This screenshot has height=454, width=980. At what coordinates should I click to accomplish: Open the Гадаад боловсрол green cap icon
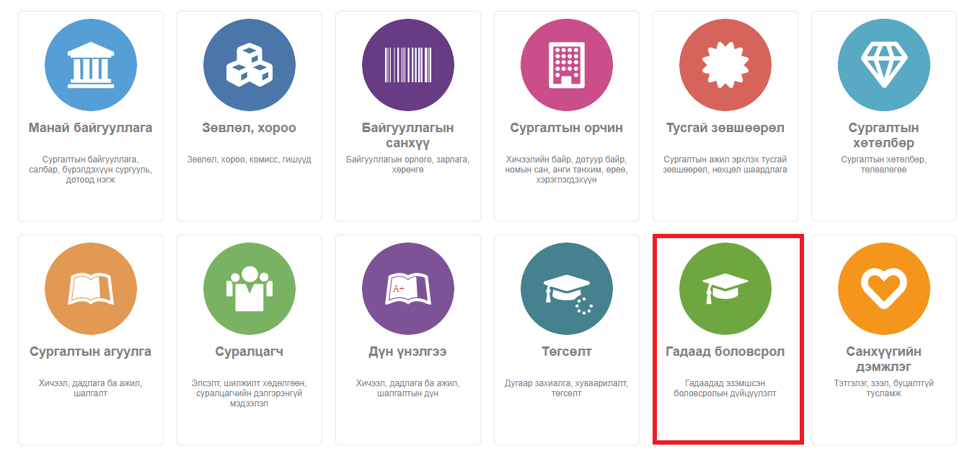(725, 289)
